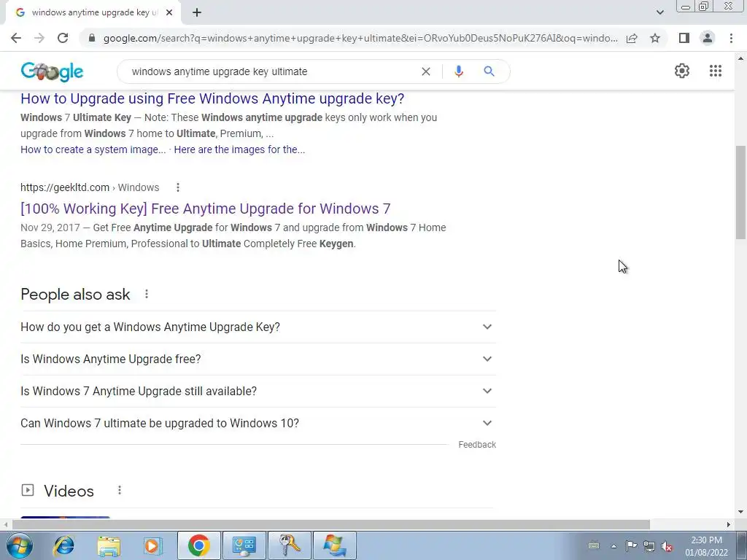This screenshot has width=747, height=560.
Task: Launch Internet Explorer from the taskbar
Action: point(64,545)
